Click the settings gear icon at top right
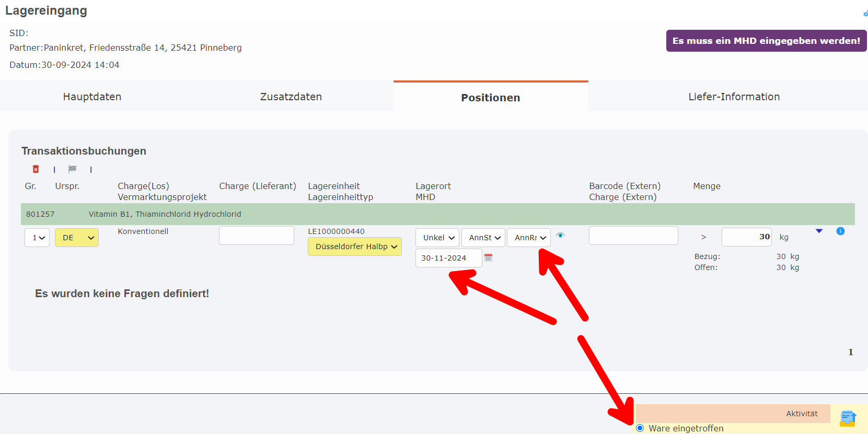This screenshot has width=868, height=434. pyautogui.click(x=865, y=14)
